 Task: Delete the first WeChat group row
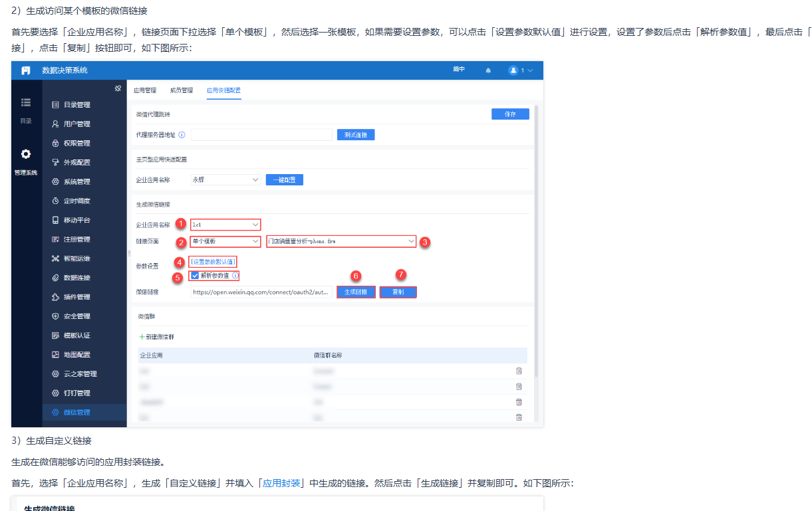pyautogui.click(x=519, y=371)
